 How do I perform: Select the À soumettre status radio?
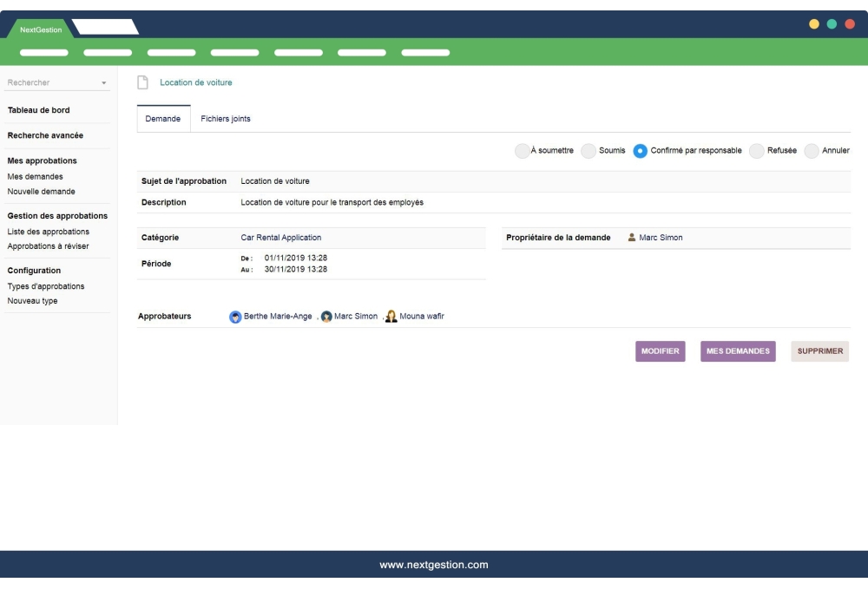tap(522, 150)
